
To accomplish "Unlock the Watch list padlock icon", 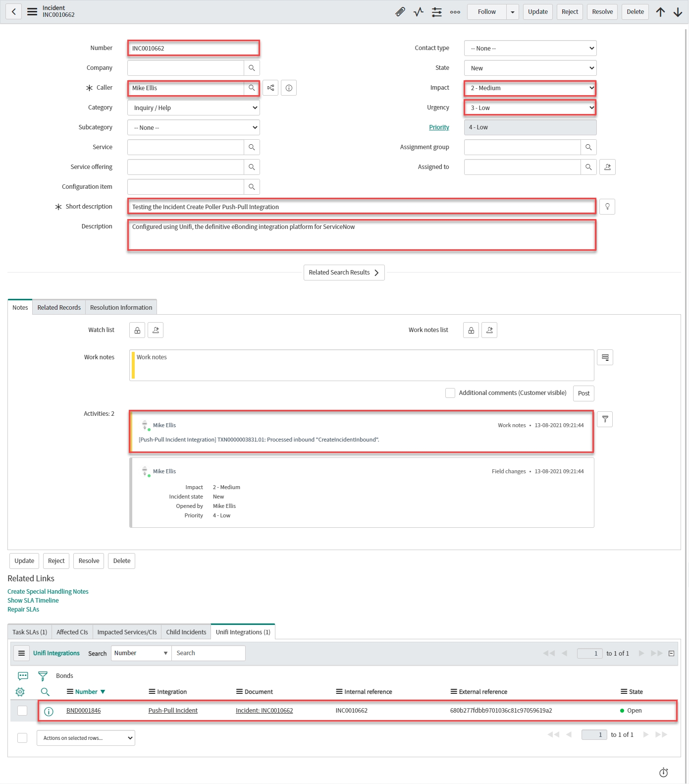I will click(x=137, y=330).
